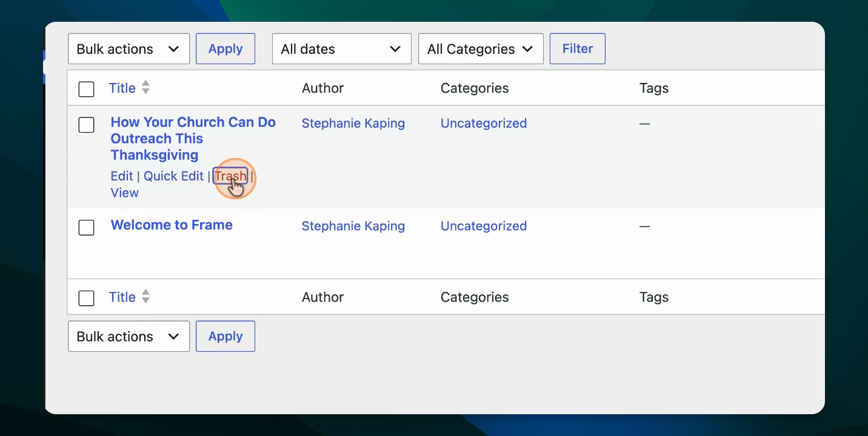Click the bottom Apply button
This screenshot has height=436, width=868.
point(225,336)
